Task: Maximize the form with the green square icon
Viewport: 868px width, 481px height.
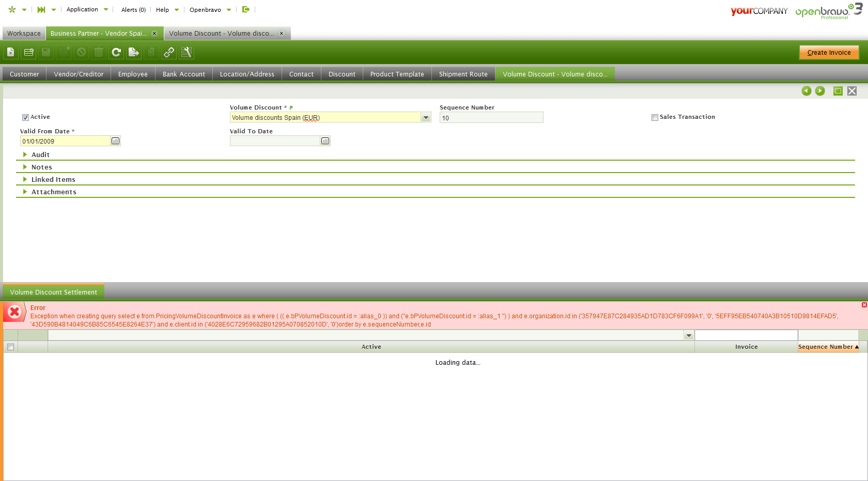Action: 838,91
